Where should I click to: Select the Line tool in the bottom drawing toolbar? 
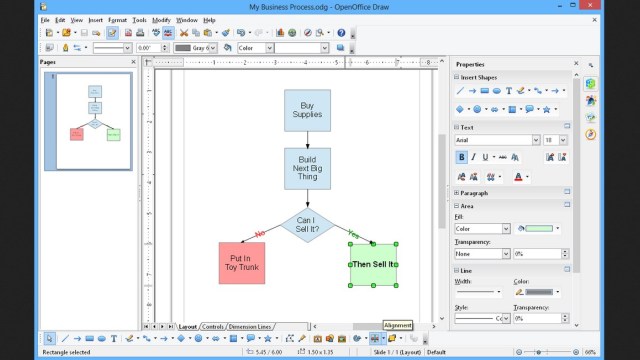(x=65, y=338)
